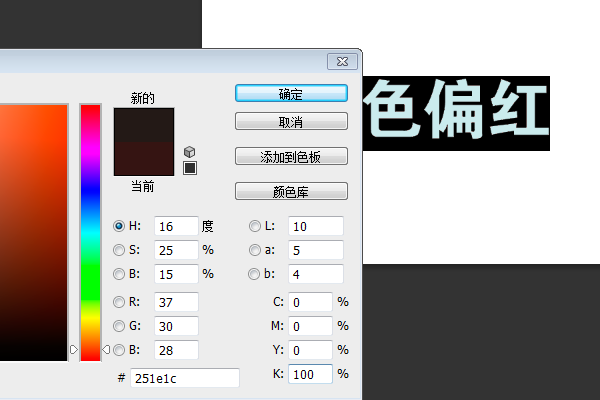This screenshot has height=400, width=600.
Task: Click the G field showing 30
Action: click(x=176, y=326)
